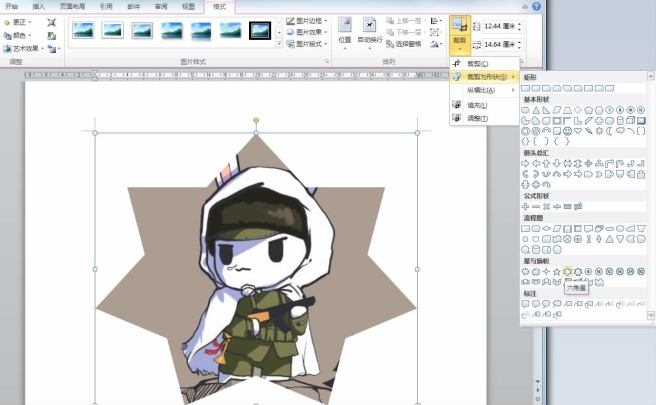Expand the picture styles gallery more arrow
656x405 pixels.
279,44
